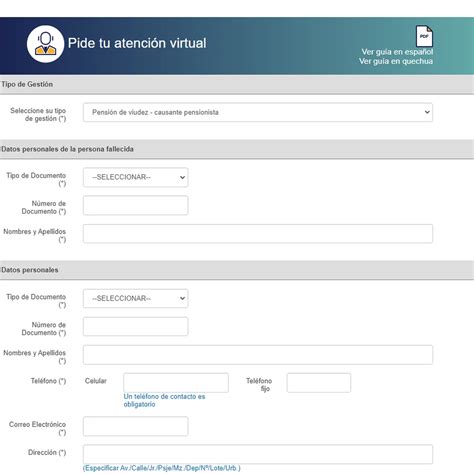Click the Dirección address input field
The height and width of the screenshot is (474, 474).
(x=258, y=454)
